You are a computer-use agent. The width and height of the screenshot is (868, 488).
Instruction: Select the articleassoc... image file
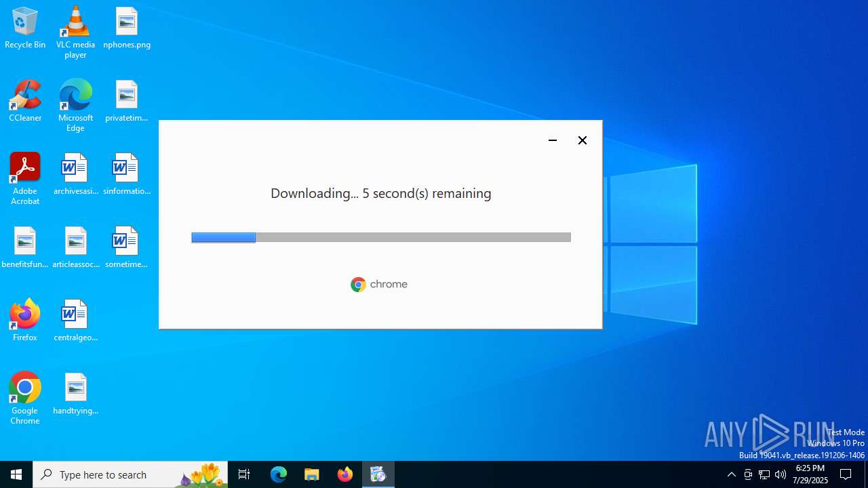click(75, 247)
